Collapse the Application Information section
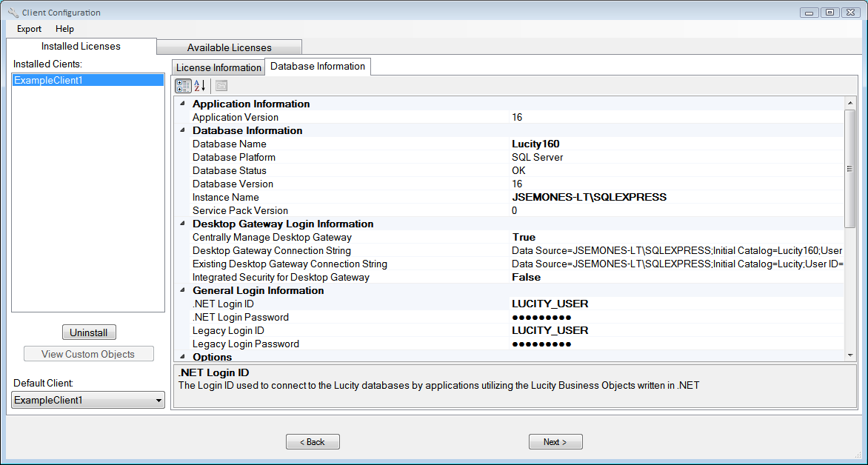Viewport: 868px width, 465px height. [182, 104]
